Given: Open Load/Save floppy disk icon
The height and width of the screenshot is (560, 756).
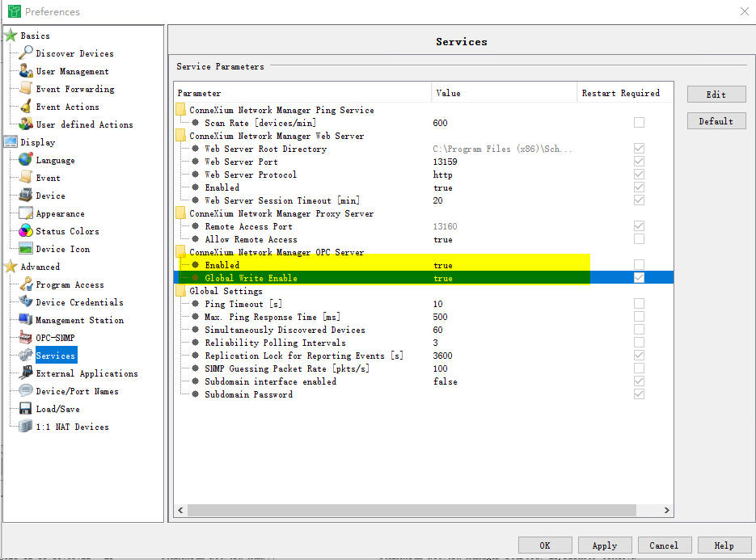Looking at the screenshot, I should click(x=26, y=409).
